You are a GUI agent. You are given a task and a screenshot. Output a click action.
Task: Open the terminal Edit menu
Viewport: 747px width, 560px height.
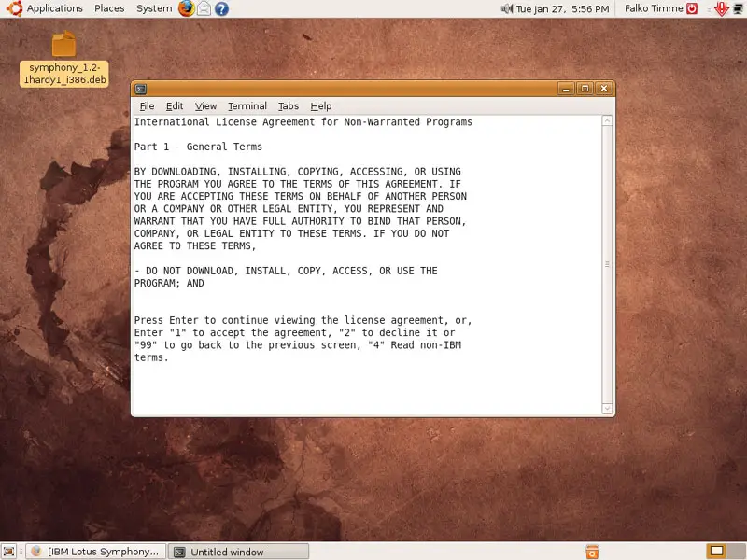[x=175, y=106]
